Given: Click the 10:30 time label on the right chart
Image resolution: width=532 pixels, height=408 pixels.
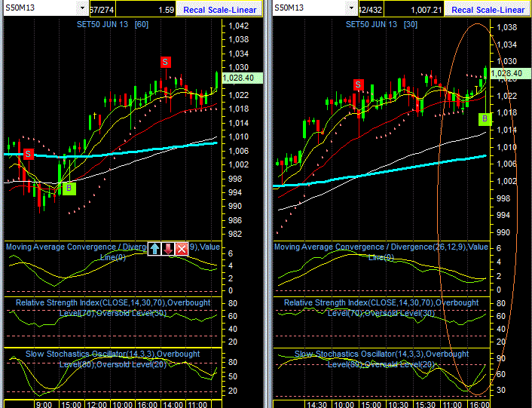Looking at the screenshot, I should [x=398, y=404].
